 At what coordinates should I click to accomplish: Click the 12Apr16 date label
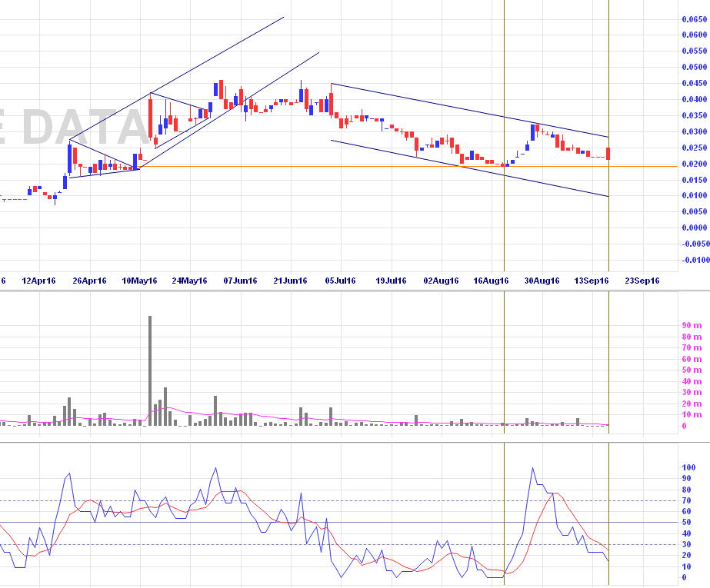pyautogui.click(x=38, y=281)
